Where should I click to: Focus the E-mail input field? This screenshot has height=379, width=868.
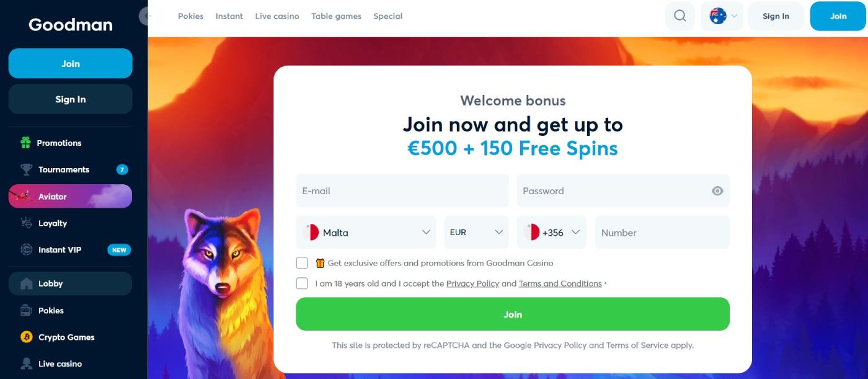tap(402, 191)
